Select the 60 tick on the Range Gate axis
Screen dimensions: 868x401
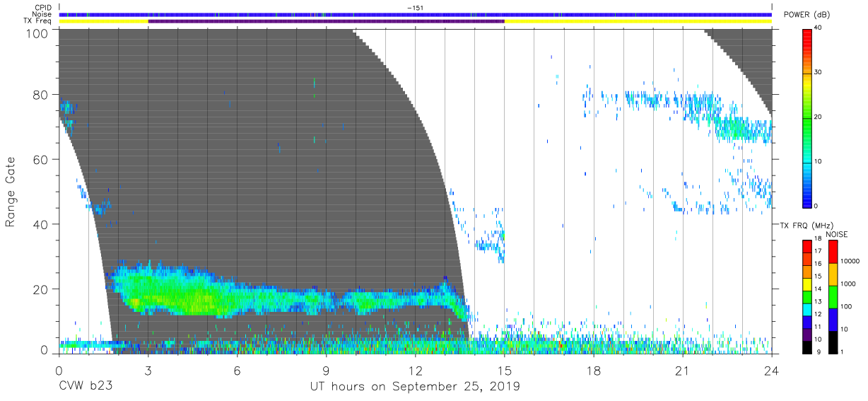pos(41,160)
